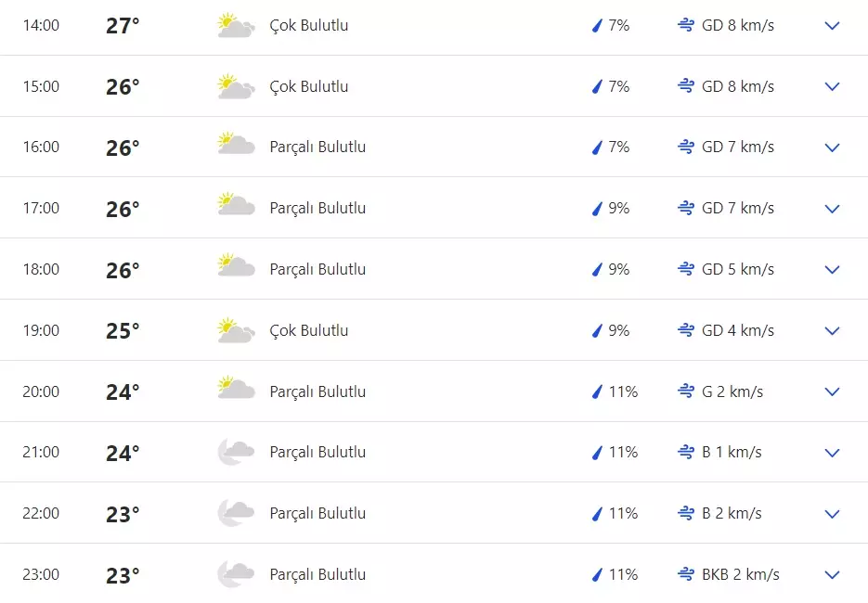Select the 15:00 time label
This screenshot has width=868, height=603.
41,87
